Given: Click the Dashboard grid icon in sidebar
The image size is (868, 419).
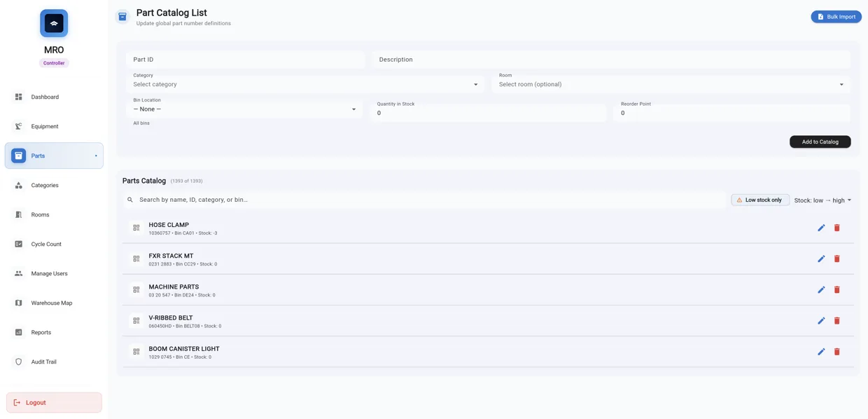Looking at the screenshot, I should [19, 97].
